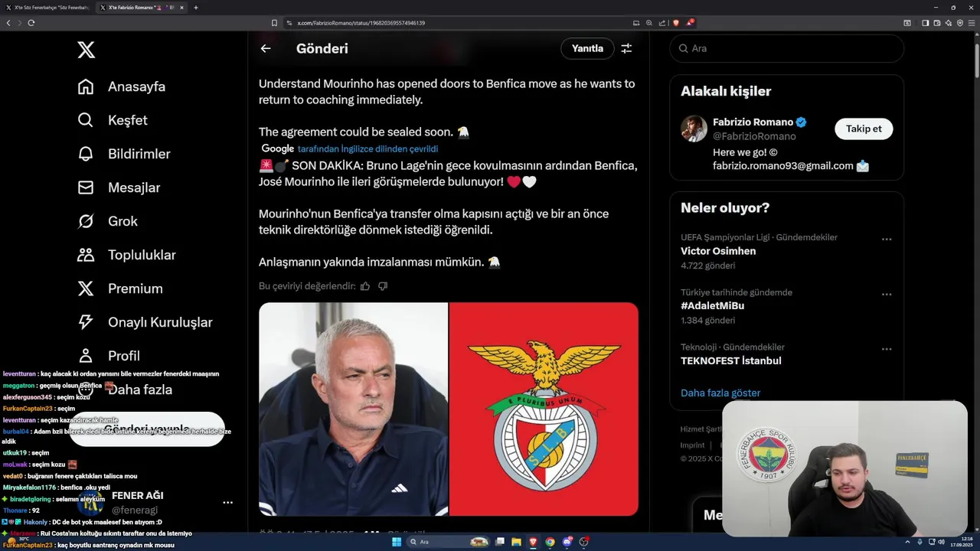This screenshot has height=551, width=980.
Task: Open Fabrizio Romano's profile avatar
Action: point(694,129)
